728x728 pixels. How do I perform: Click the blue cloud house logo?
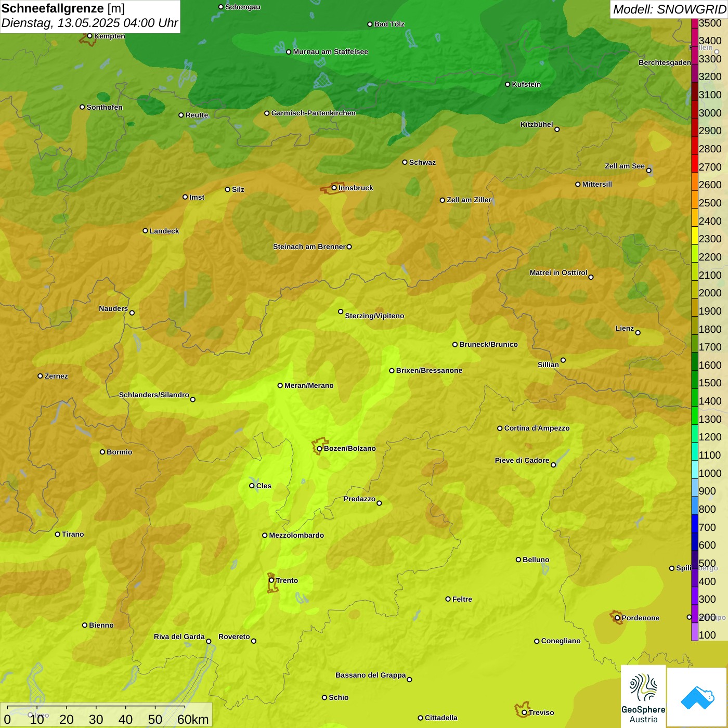(697, 697)
